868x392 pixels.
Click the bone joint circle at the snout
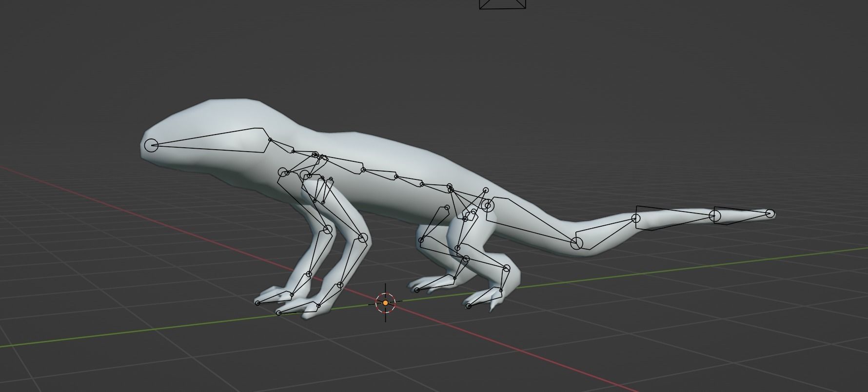click(x=152, y=145)
